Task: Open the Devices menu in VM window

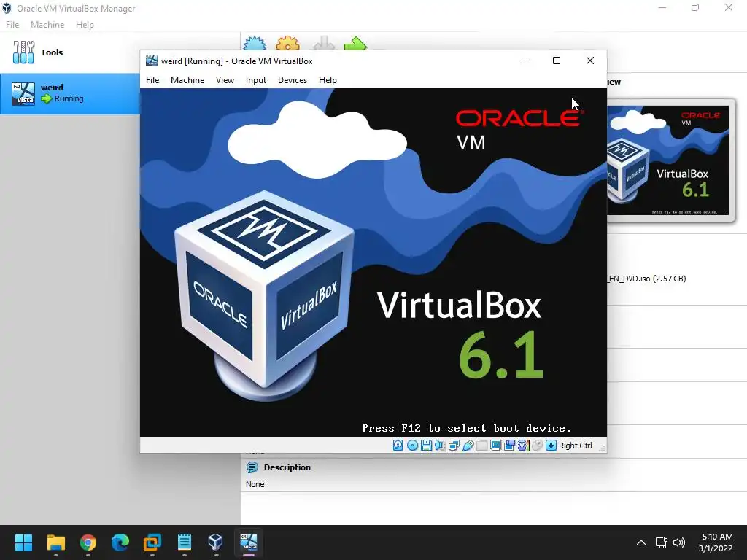Action: coord(293,80)
